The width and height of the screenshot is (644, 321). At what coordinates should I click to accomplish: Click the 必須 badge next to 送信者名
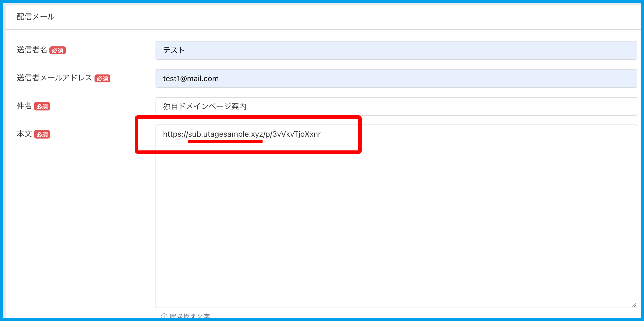point(58,50)
